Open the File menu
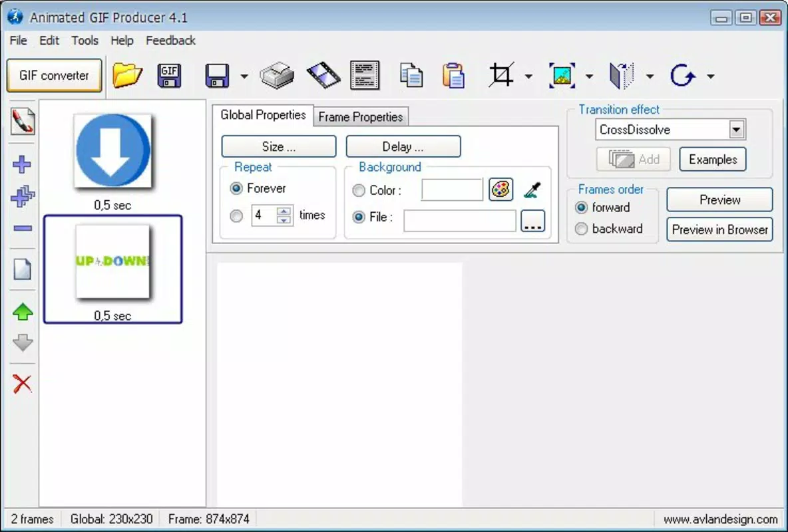 [19, 41]
